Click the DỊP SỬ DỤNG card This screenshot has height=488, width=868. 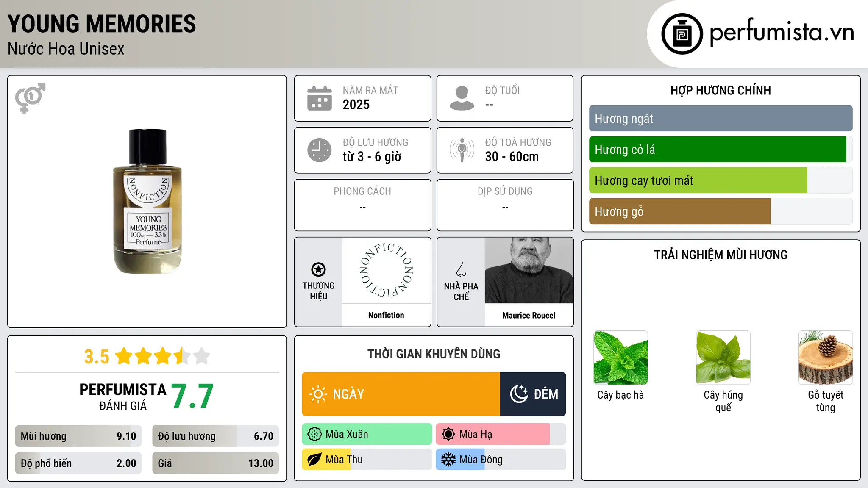point(505,205)
